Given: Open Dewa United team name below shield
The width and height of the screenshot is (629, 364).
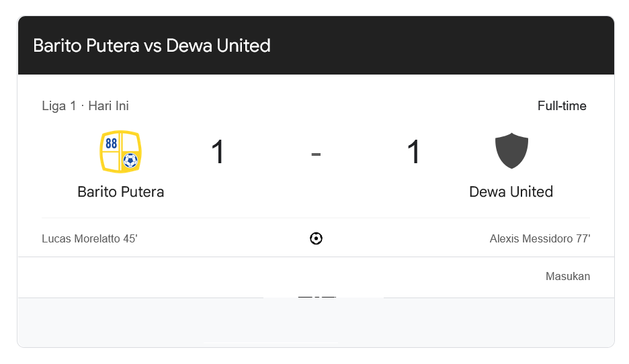Looking at the screenshot, I should tap(511, 192).
